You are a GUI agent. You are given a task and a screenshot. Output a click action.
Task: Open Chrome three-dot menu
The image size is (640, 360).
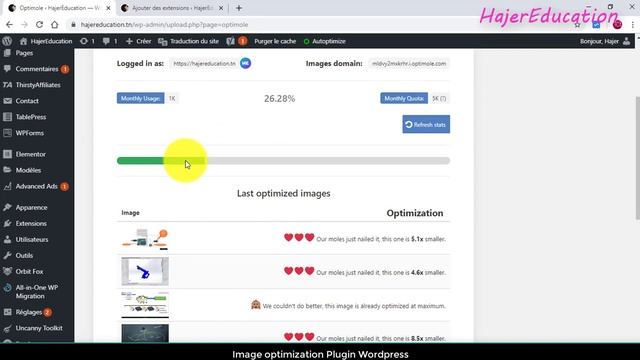click(632, 25)
